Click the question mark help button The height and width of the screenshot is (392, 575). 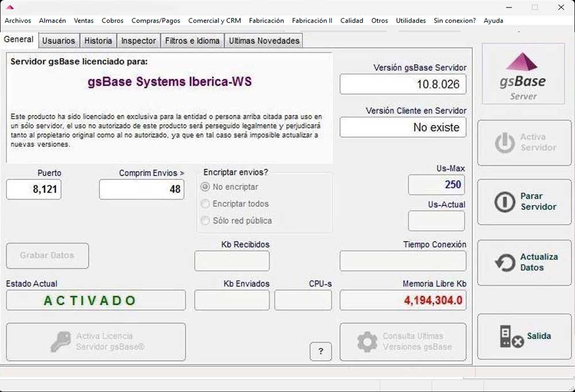click(321, 351)
